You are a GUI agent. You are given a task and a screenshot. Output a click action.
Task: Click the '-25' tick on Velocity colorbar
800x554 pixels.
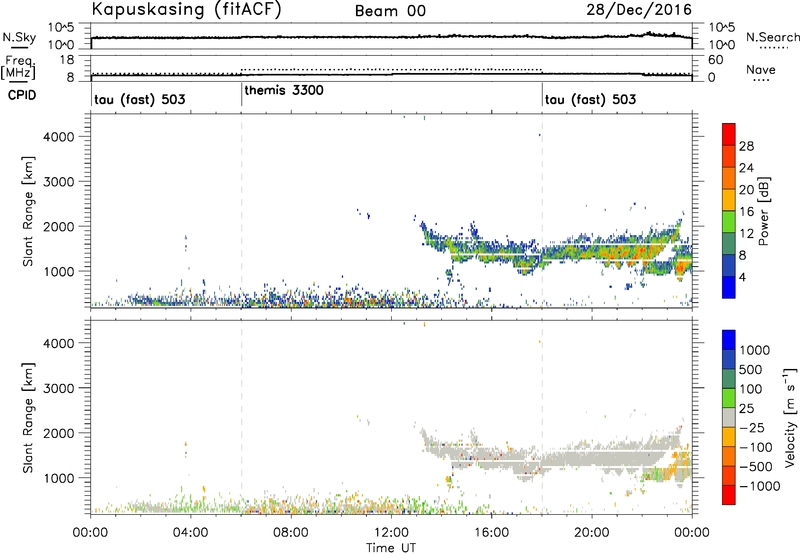pos(752,428)
